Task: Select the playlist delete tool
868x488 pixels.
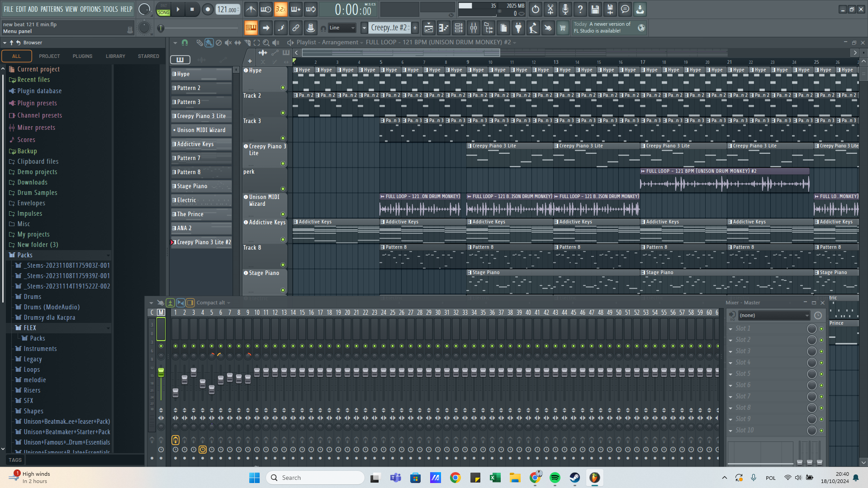Action: tap(218, 43)
